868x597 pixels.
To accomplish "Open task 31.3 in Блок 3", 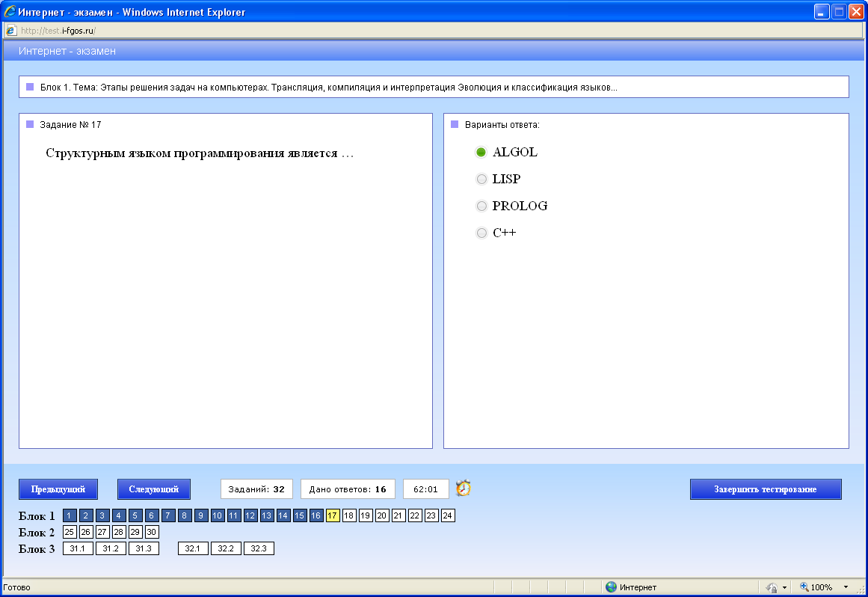I will click(144, 548).
